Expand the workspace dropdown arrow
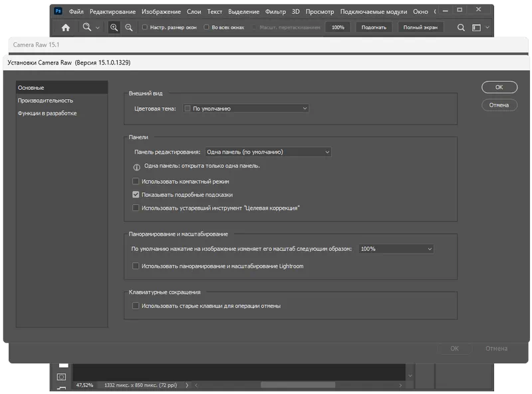The width and height of the screenshot is (532, 394). click(487, 27)
